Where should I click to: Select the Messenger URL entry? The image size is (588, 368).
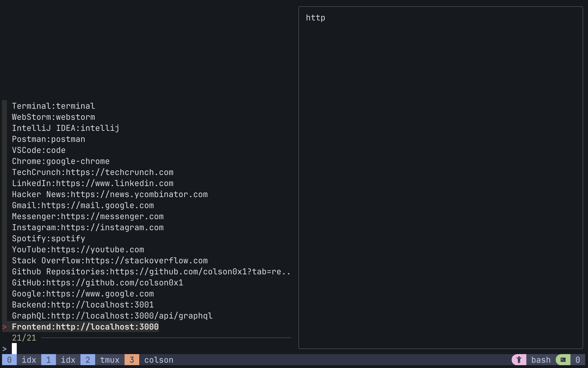tap(88, 216)
